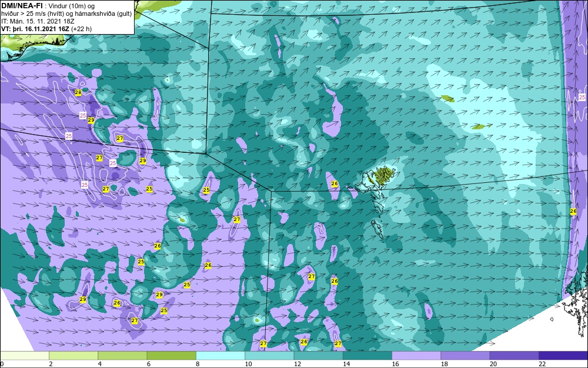
Task: Click the "(+22 h)" forecast offset text
Action: pos(81,28)
